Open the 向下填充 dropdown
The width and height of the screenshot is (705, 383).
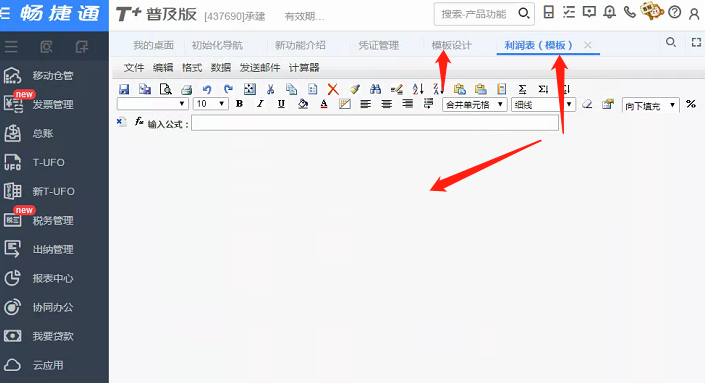651,105
